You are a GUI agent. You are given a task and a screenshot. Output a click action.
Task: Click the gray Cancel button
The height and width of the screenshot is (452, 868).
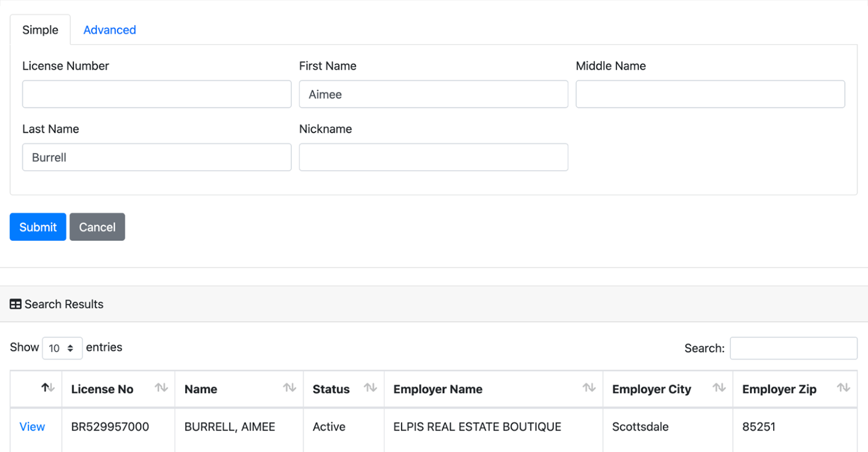click(x=97, y=227)
